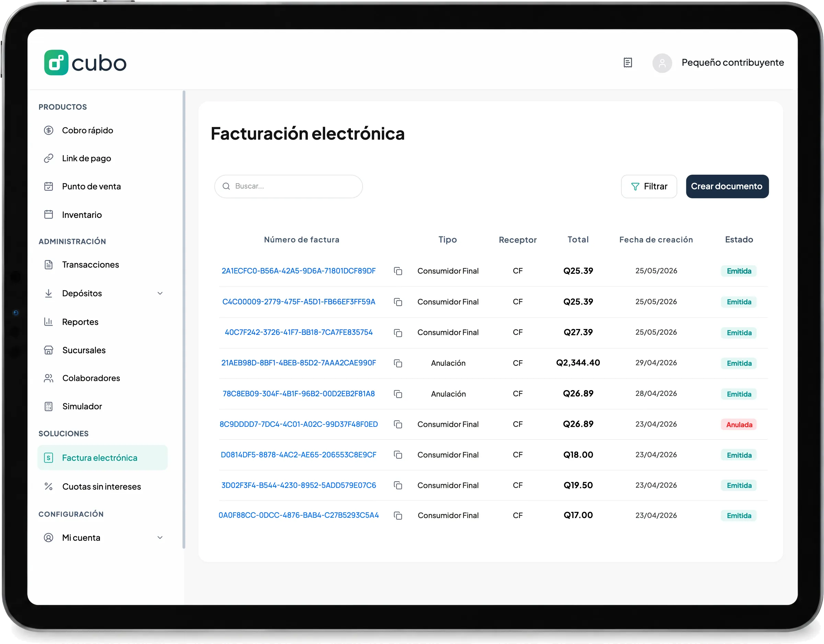Click the Sucursales store icon
This screenshot has height=644, width=824.
point(49,350)
